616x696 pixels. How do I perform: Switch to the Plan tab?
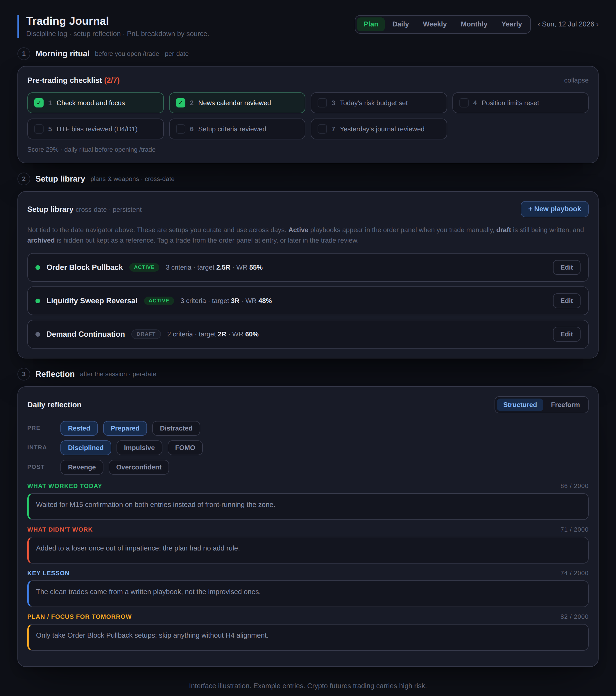pyautogui.click(x=370, y=24)
